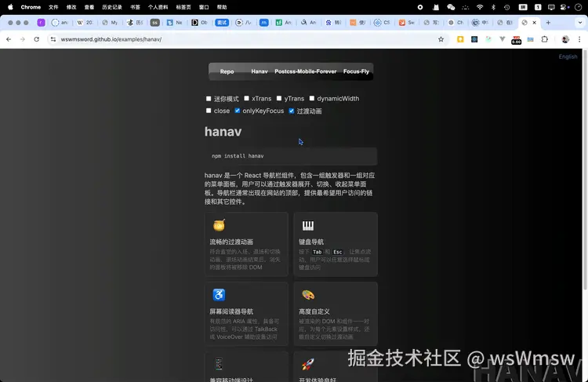Screen dimensions: 588x382
Task: Click the 'npm install hanav' code block
Action: click(x=291, y=156)
